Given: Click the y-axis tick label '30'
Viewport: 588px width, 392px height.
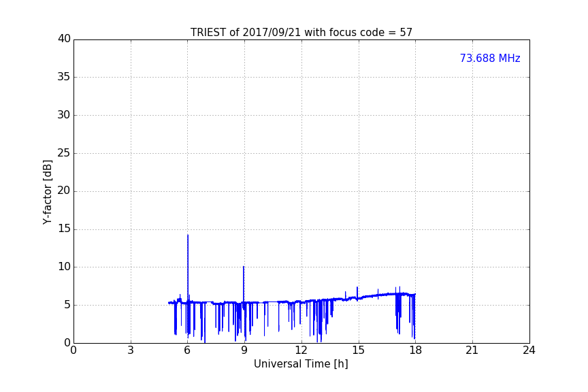Looking at the screenshot, I should [64, 115].
